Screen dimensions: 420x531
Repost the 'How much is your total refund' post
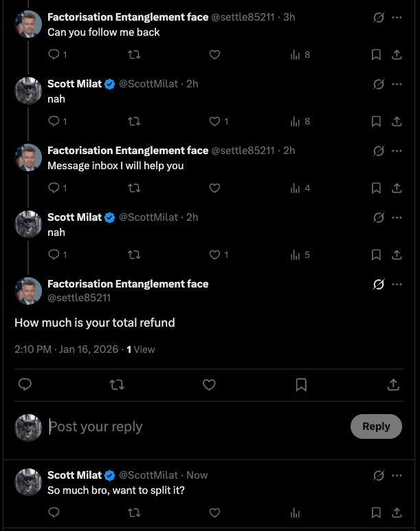pos(117,385)
